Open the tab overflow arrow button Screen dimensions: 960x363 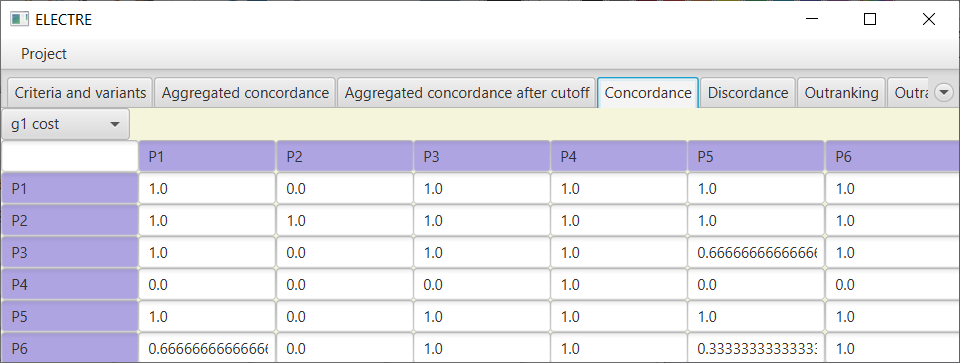tap(944, 93)
